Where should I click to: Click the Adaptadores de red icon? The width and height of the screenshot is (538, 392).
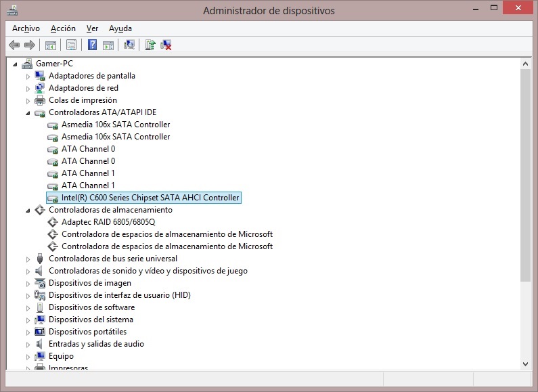point(40,88)
